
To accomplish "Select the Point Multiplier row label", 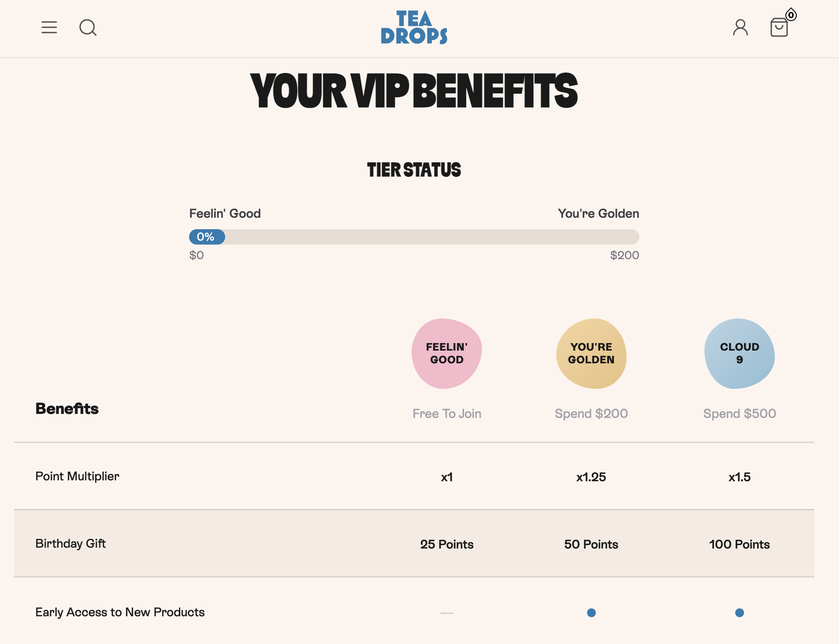I will pyautogui.click(x=77, y=476).
